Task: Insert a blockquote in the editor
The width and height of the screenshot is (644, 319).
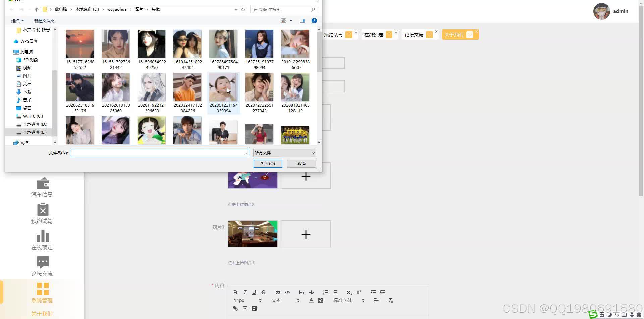Action: (x=278, y=292)
